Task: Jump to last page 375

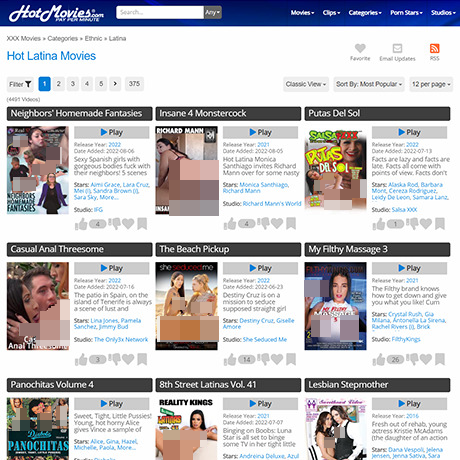Action: [x=134, y=84]
